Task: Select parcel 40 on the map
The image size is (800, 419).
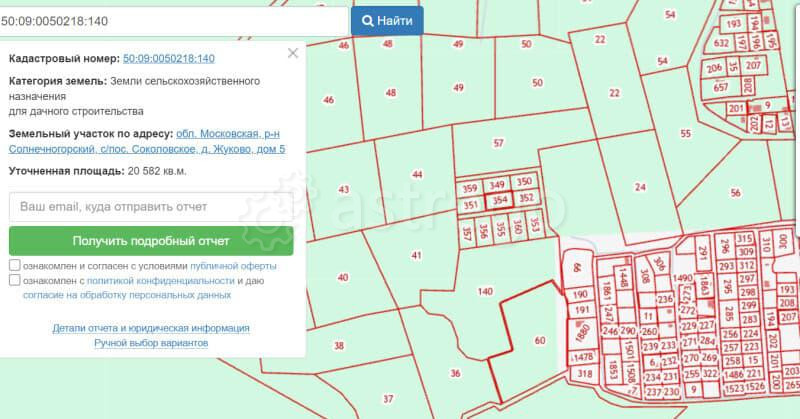Action: [343, 278]
